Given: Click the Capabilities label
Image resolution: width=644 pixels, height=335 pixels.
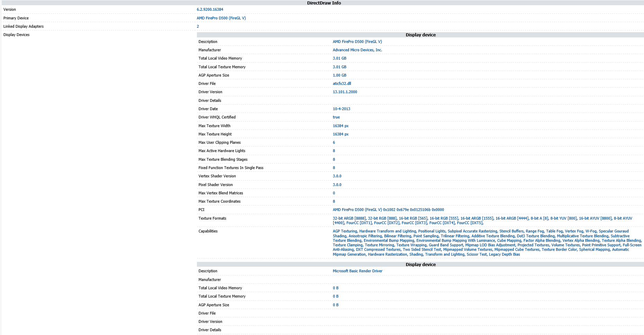Looking at the screenshot, I should tap(208, 231).
